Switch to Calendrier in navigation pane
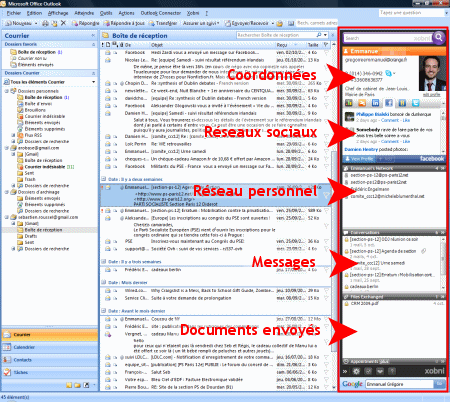Viewport: 450px width, 402px height. pyautogui.click(x=50, y=347)
